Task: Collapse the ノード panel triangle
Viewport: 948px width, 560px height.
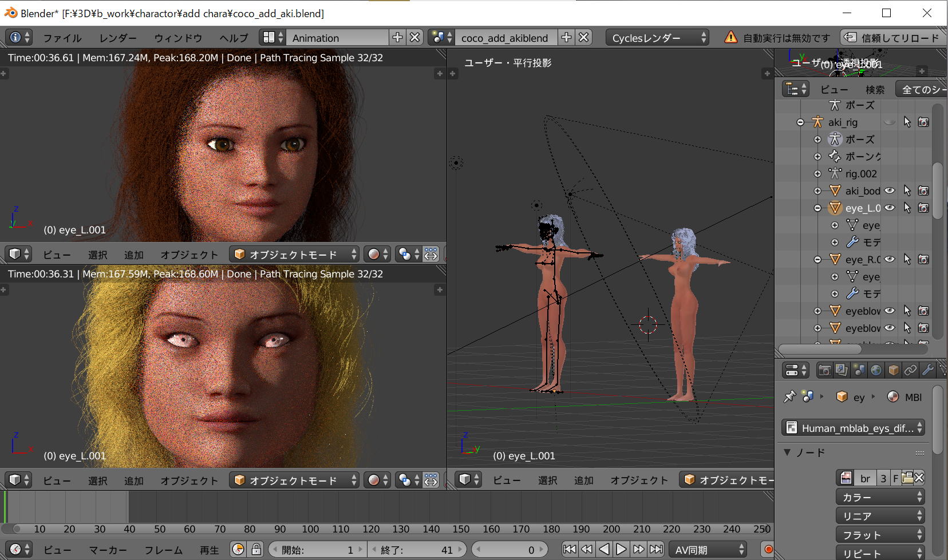Action: [788, 452]
